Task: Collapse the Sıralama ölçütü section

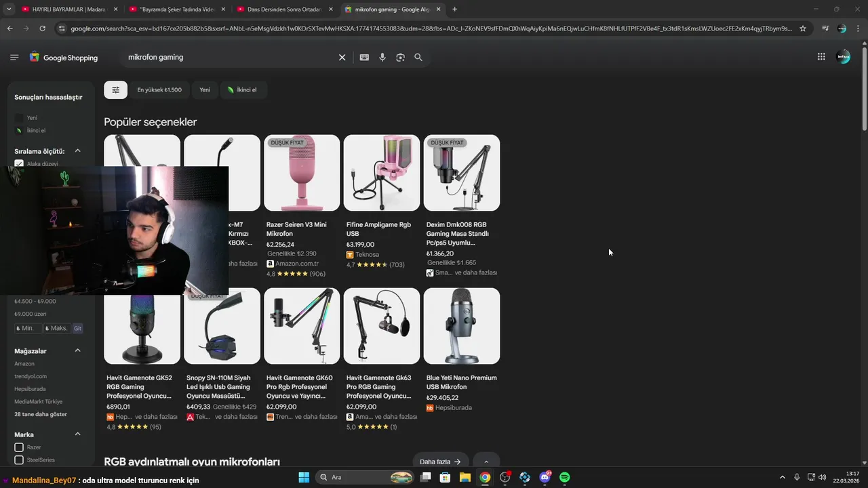Action: point(77,151)
